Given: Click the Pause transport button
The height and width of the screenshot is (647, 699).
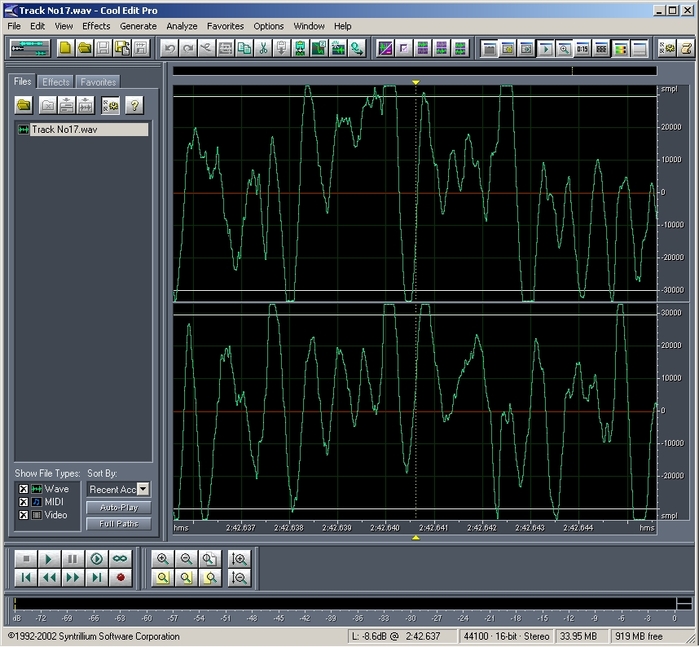Looking at the screenshot, I should pos(72,559).
